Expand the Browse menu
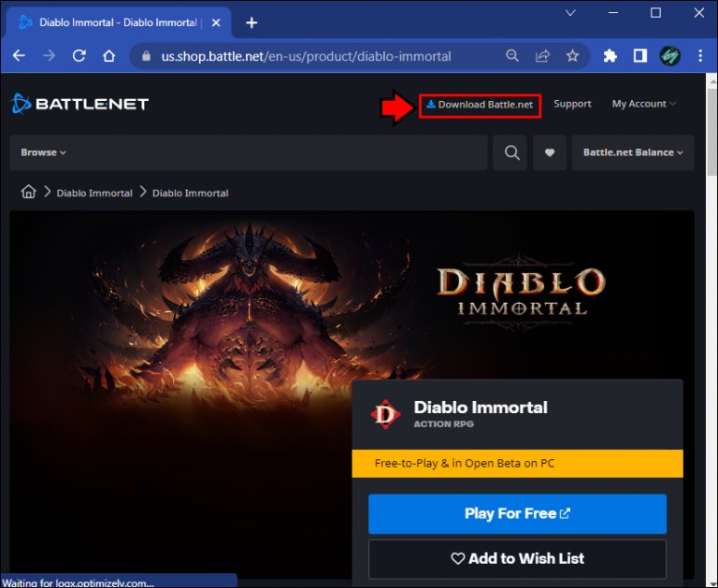The image size is (718, 588). click(44, 152)
